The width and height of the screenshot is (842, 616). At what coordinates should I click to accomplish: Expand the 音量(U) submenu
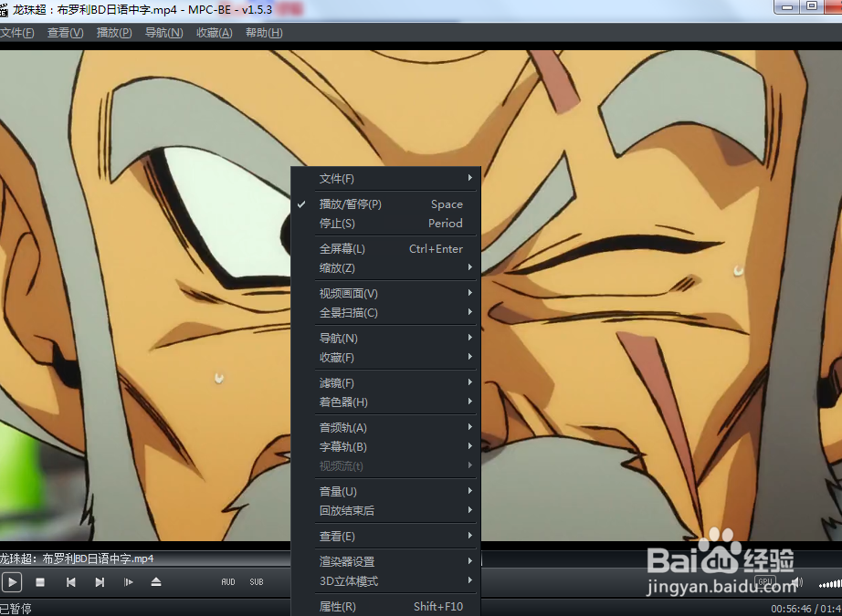click(385, 492)
